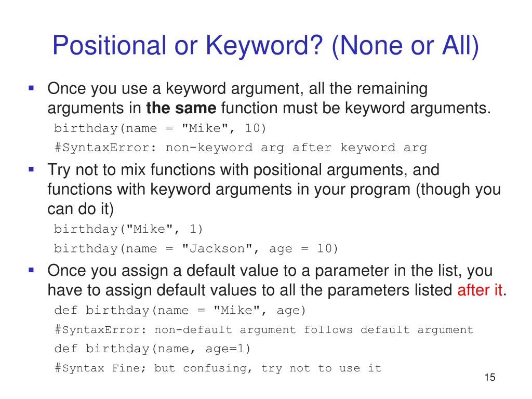
Task: Click code line birthday(name = "Mike", 10)
Action: [x=160, y=128]
